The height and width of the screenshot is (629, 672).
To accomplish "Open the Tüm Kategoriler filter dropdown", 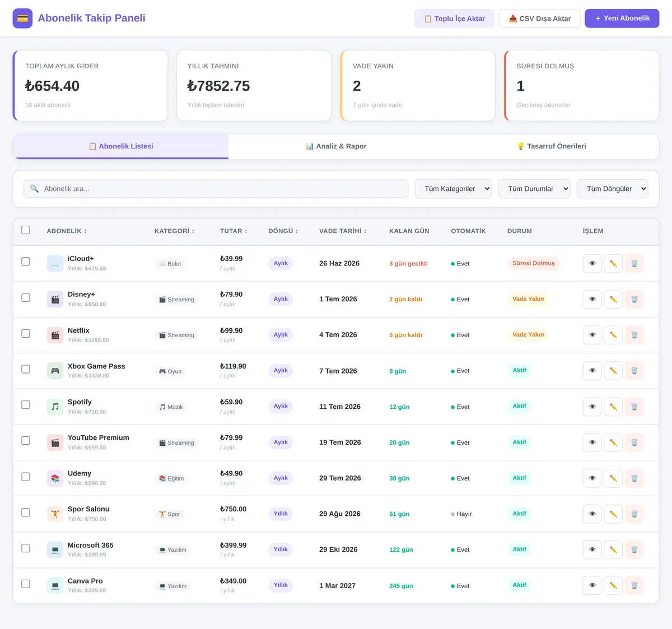I will pyautogui.click(x=453, y=189).
